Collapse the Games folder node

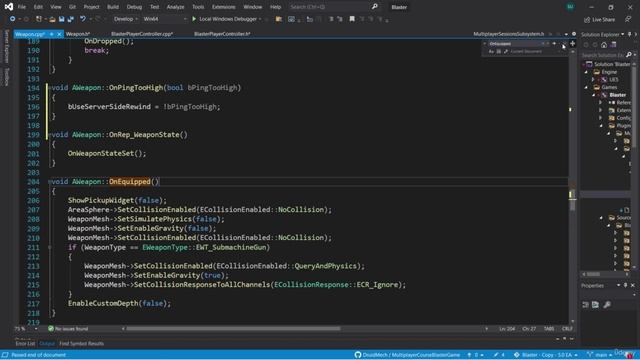pyautogui.click(x=587, y=87)
